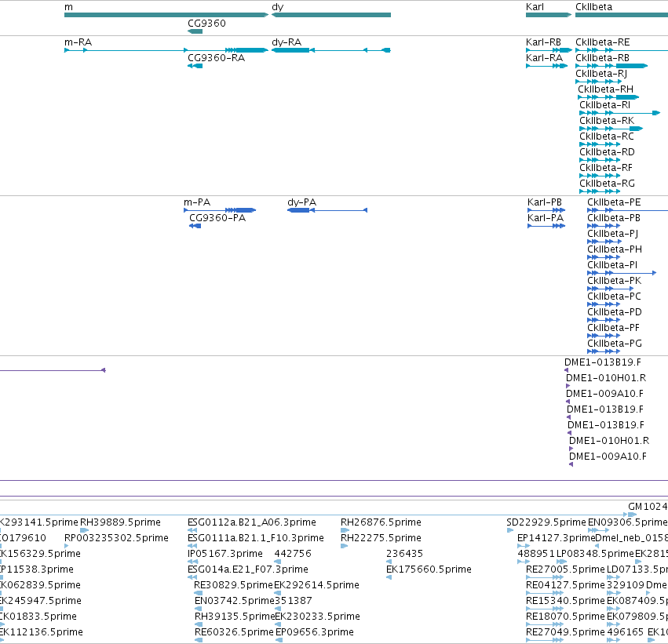Click CkIIbeta-RJ transcript label
Screen dimensions: 668x644
601,74
